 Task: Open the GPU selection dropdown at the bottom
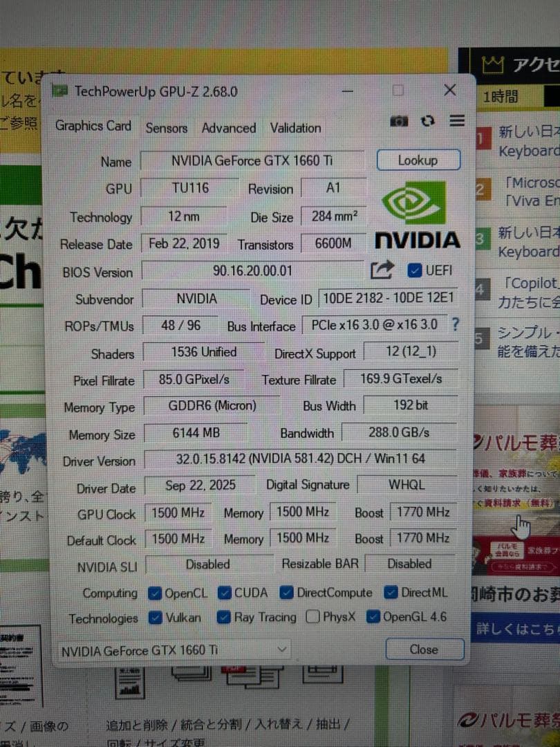[281, 649]
